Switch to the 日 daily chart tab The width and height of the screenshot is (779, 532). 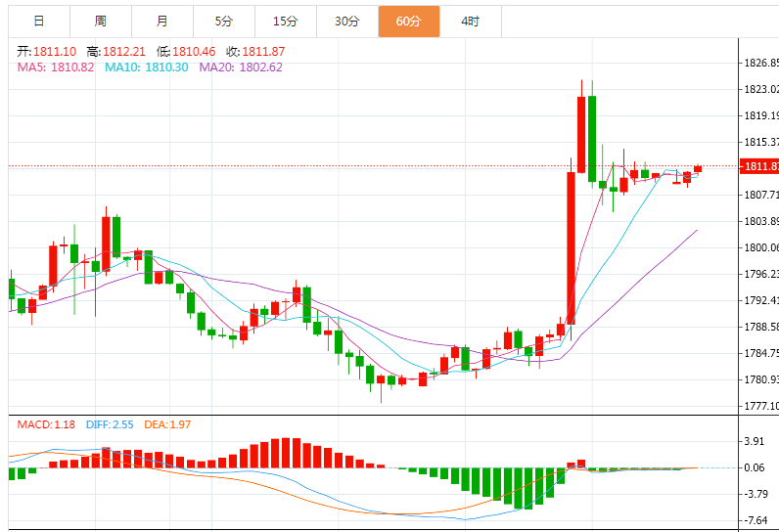pyautogui.click(x=39, y=22)
